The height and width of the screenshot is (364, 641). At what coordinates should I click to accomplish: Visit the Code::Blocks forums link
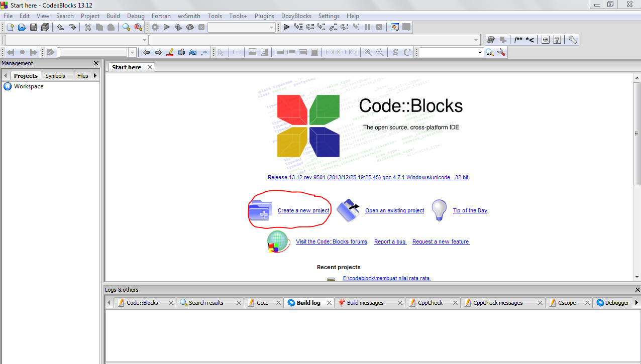(332, 242)
